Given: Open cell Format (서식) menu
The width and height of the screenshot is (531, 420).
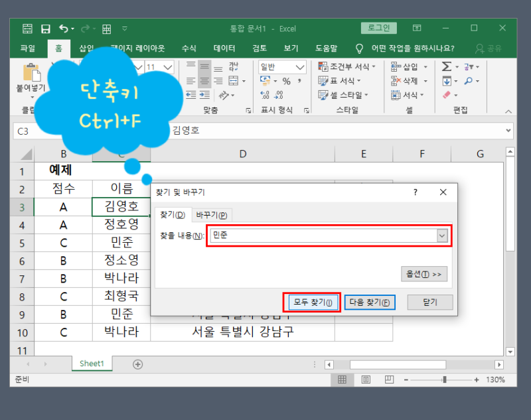Looking at the screenshot, I should point(407,95).
